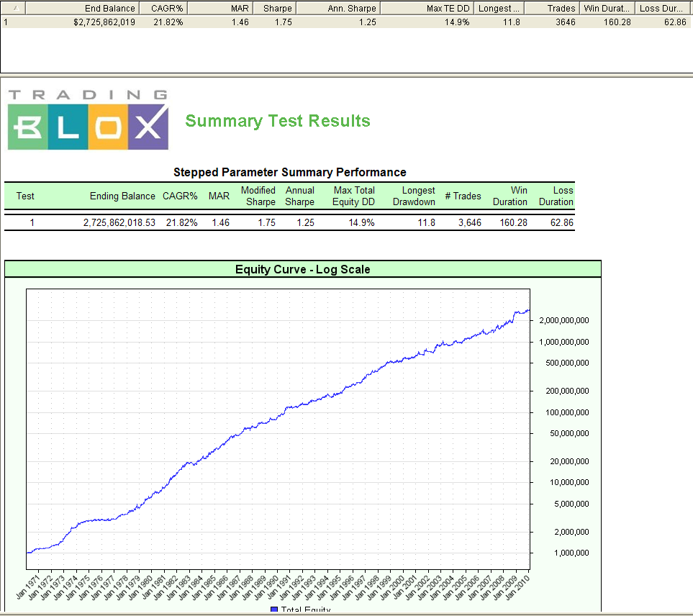Click the Win Durat... column header
The height and width of the screenshot is (616, 693).
click(x=607, y=9)
